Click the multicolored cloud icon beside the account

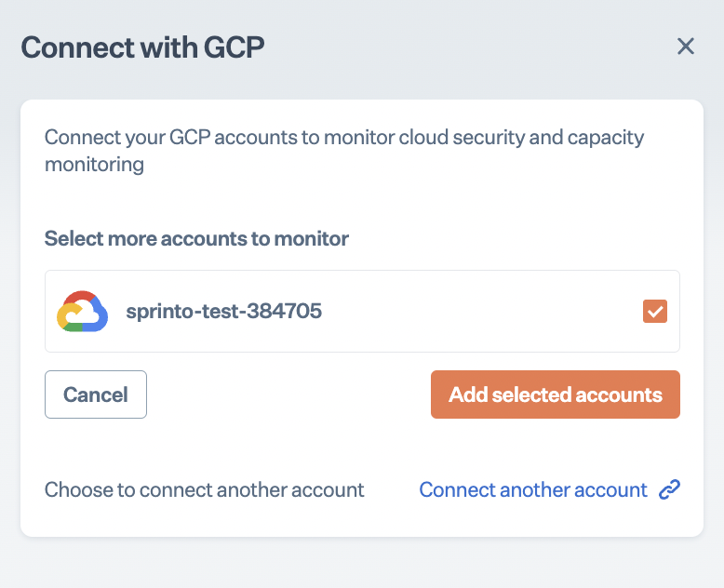click(83, 312)
